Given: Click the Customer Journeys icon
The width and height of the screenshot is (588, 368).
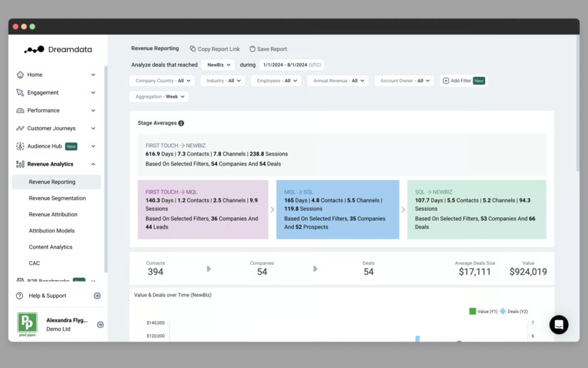Looking at the screenshot, I should (20, 128).
